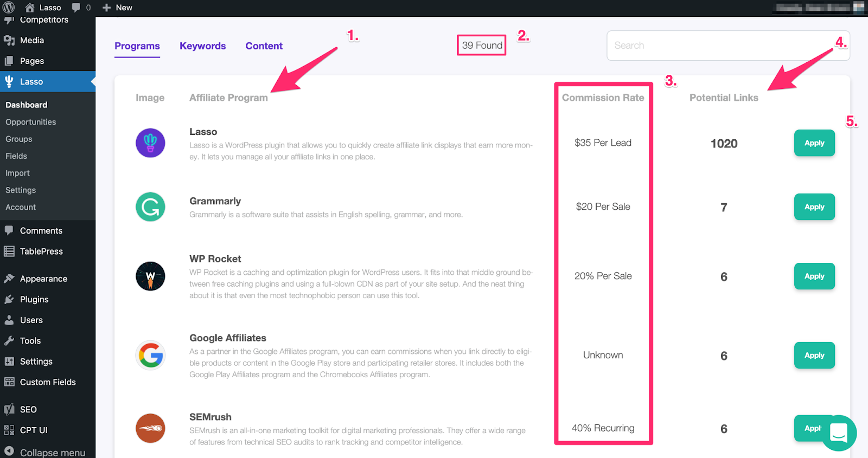Click the New label in admin bar
The image size is (868, 458).
point(124,8)
